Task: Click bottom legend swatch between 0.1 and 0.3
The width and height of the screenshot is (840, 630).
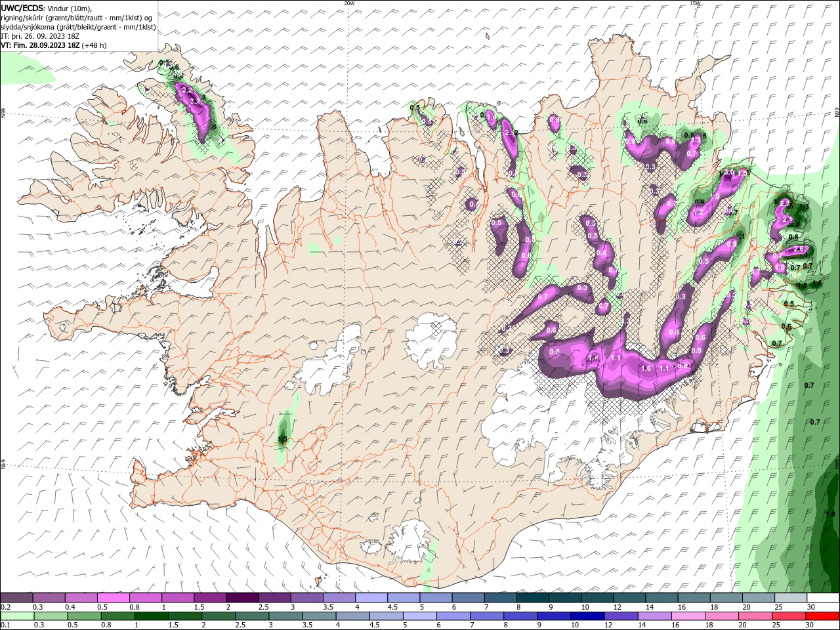Action: (x=17, y=616)
